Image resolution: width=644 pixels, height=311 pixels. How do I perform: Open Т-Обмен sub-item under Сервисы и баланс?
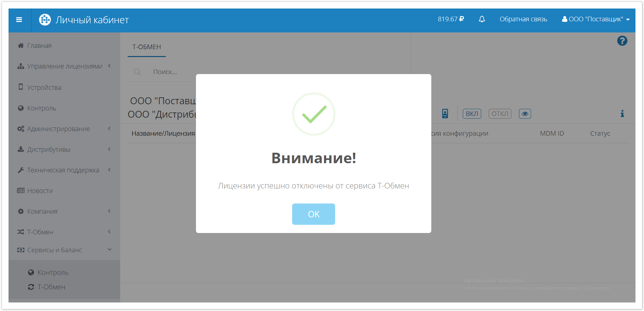(x=51, y=287)
